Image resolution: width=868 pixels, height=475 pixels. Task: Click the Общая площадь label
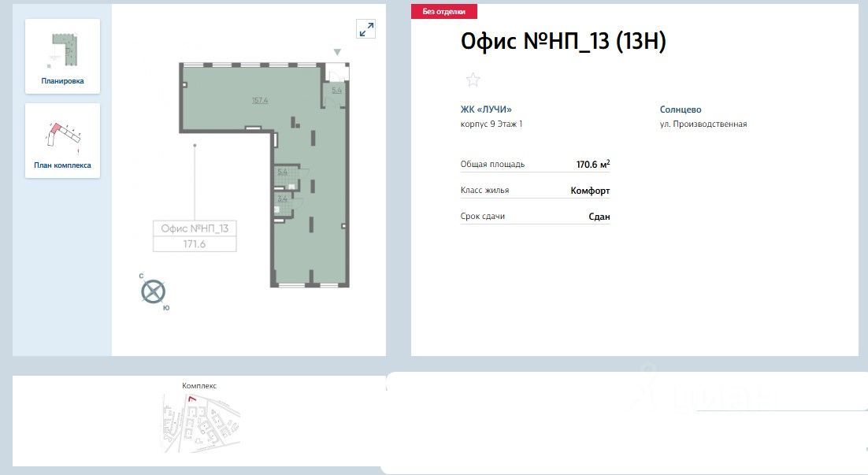tap(492, 165)
